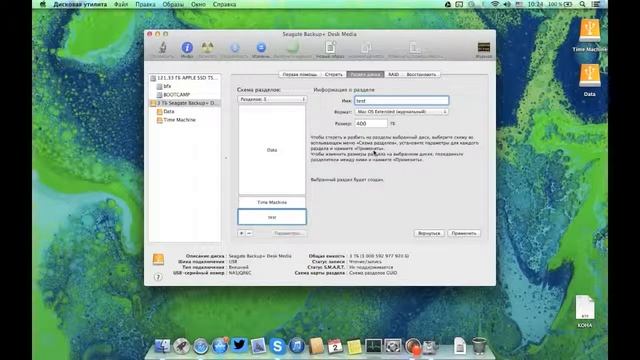Select the APPLE SSD disk in sidebar
640x360 pixels.
[185, 78]
